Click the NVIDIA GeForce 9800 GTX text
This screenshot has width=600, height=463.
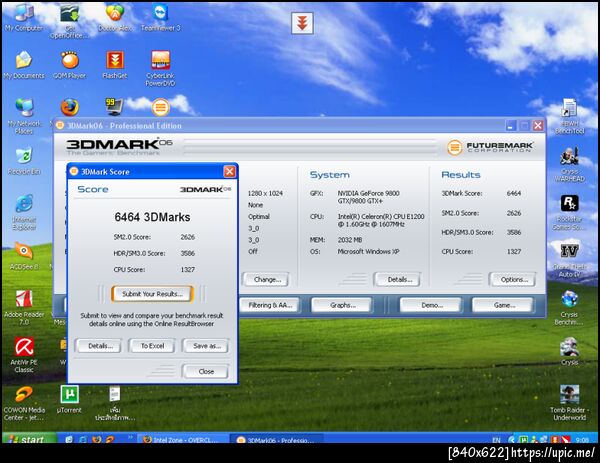pyautogui.click(x=368, y=197)
